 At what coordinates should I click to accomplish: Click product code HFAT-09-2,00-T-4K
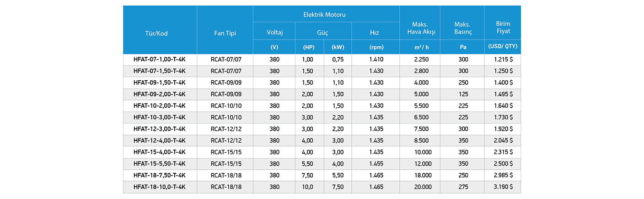click(x=160, y=94)
